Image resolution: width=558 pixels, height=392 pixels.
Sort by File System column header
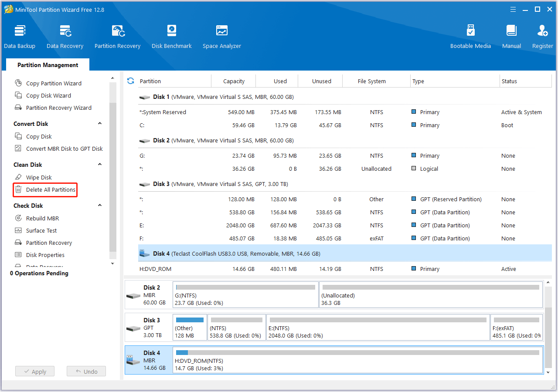pos(377,81)
